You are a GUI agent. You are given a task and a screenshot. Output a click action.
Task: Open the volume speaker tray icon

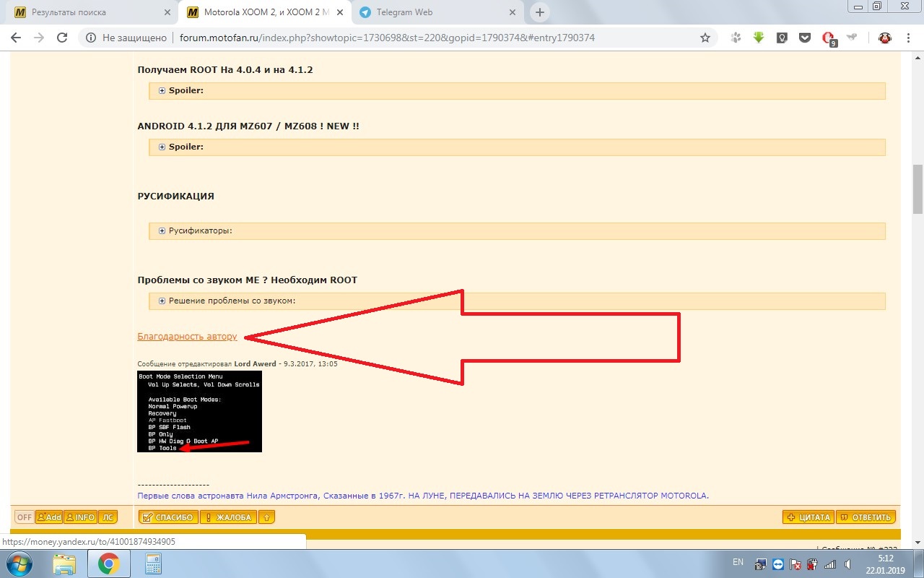pyautogui.click(x=847, y=564)
